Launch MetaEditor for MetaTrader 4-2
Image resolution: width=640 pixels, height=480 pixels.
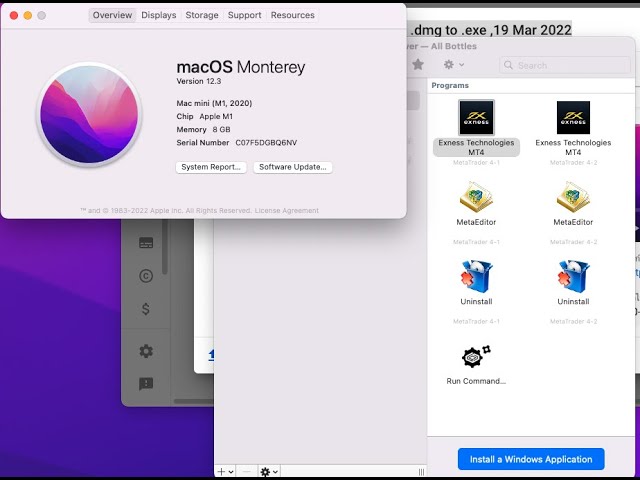click(x=573, y=198)
